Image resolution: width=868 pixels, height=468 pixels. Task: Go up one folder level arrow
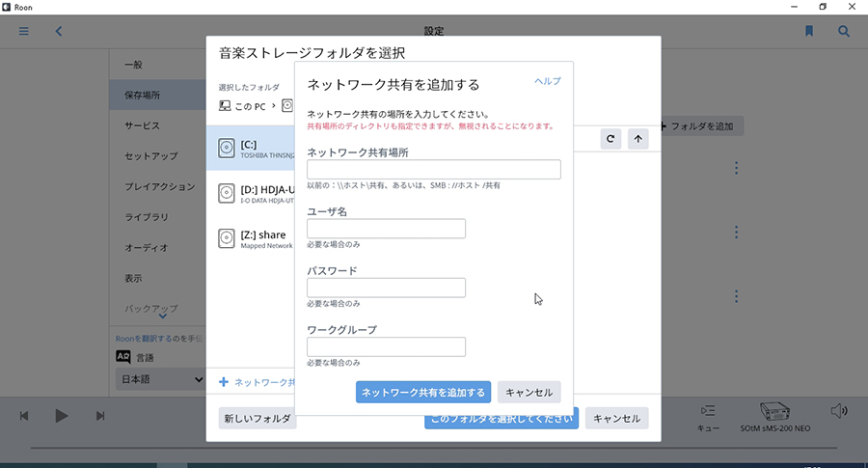637,139
